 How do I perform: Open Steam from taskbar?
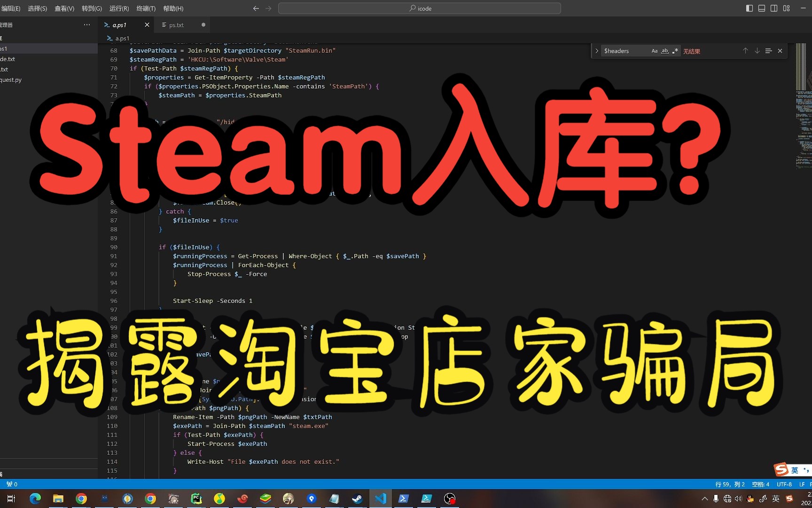(358, 499)
